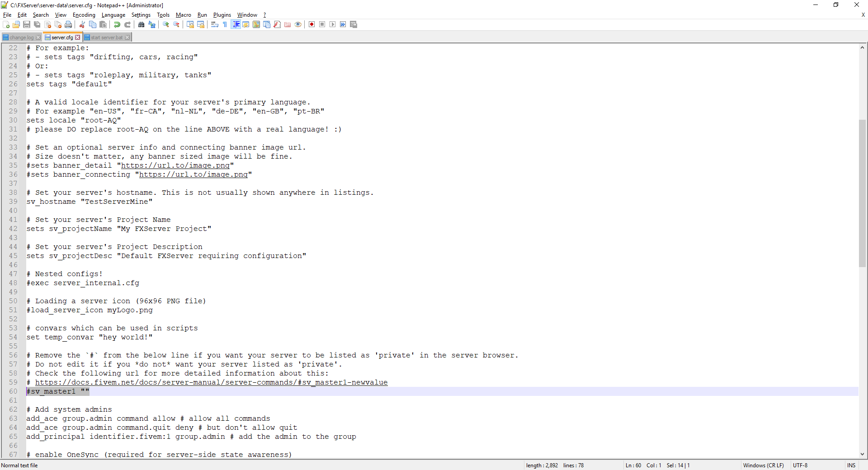Open the Language menu
The width and height of the screenshot is (868, 470).
pos(113,15)
